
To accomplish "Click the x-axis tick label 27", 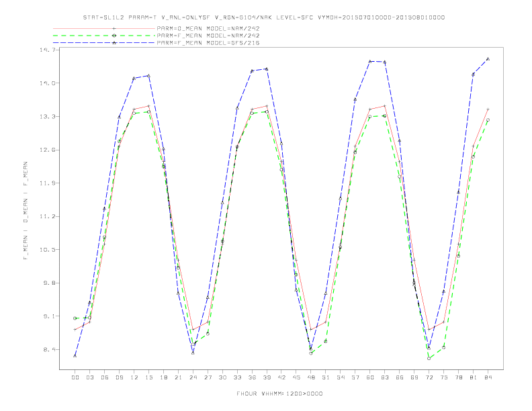I will (208, 377).
